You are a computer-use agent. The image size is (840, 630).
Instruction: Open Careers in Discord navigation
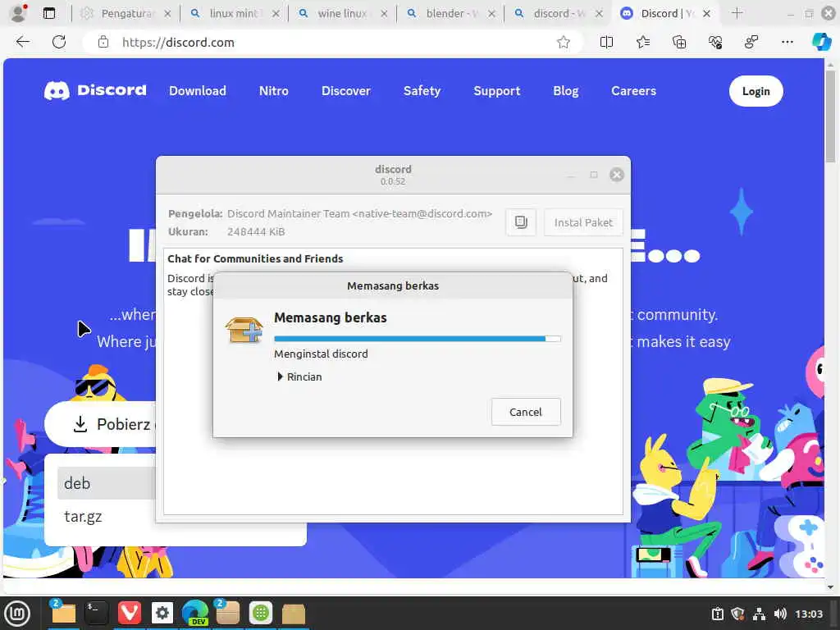click(x=634, y=91)
